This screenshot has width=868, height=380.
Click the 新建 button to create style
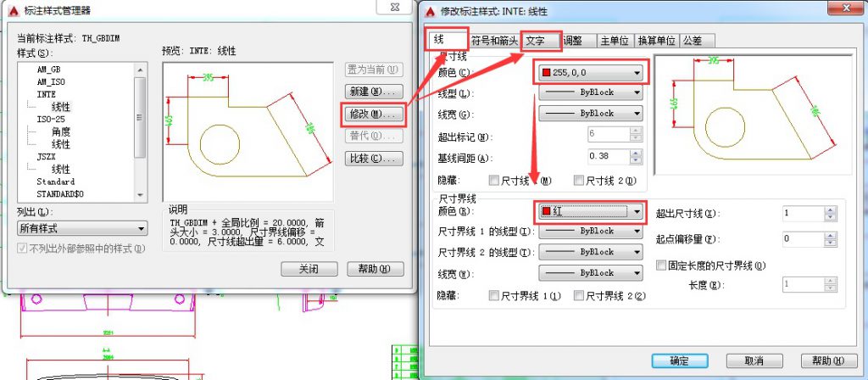click(x=373, y=91)
